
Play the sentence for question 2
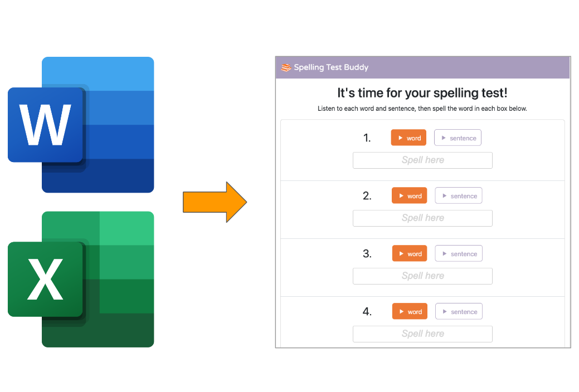pos(458,196)
